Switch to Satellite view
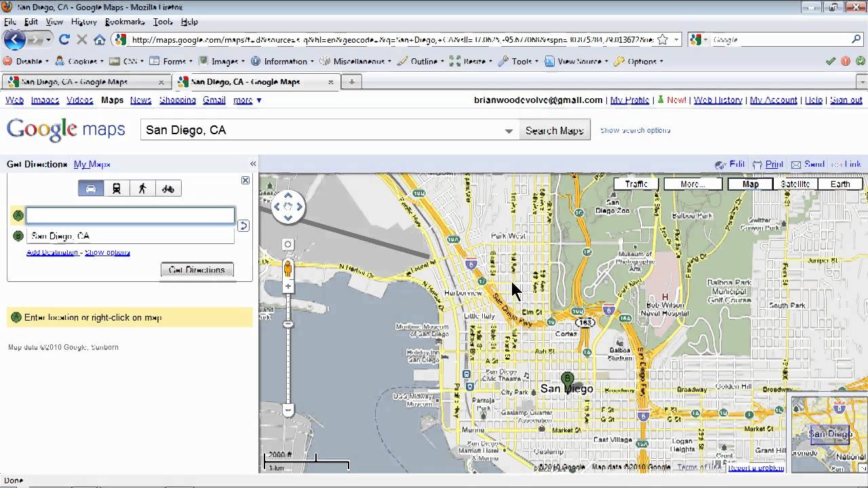The height and width of the screenshot is (488, 868). pos(795,184)
